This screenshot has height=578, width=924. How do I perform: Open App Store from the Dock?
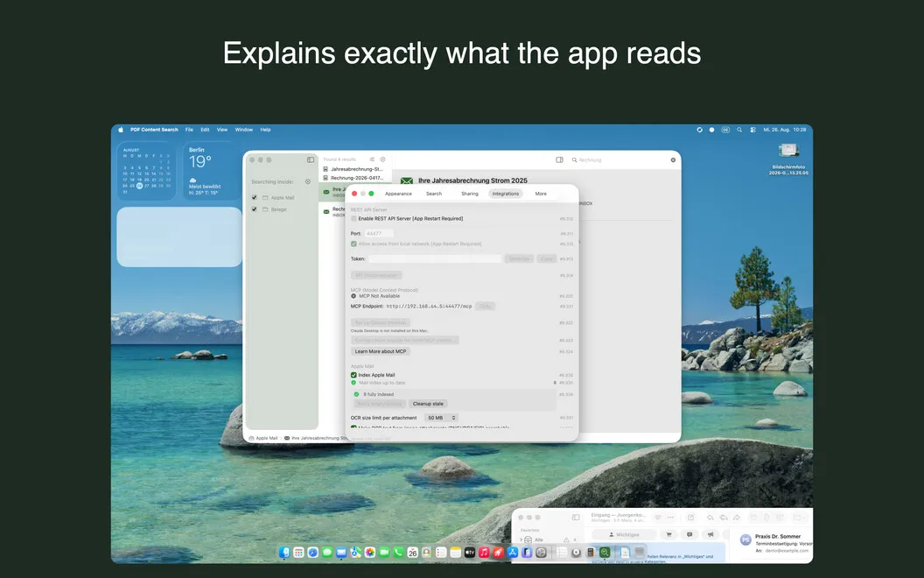coord(513,552)
